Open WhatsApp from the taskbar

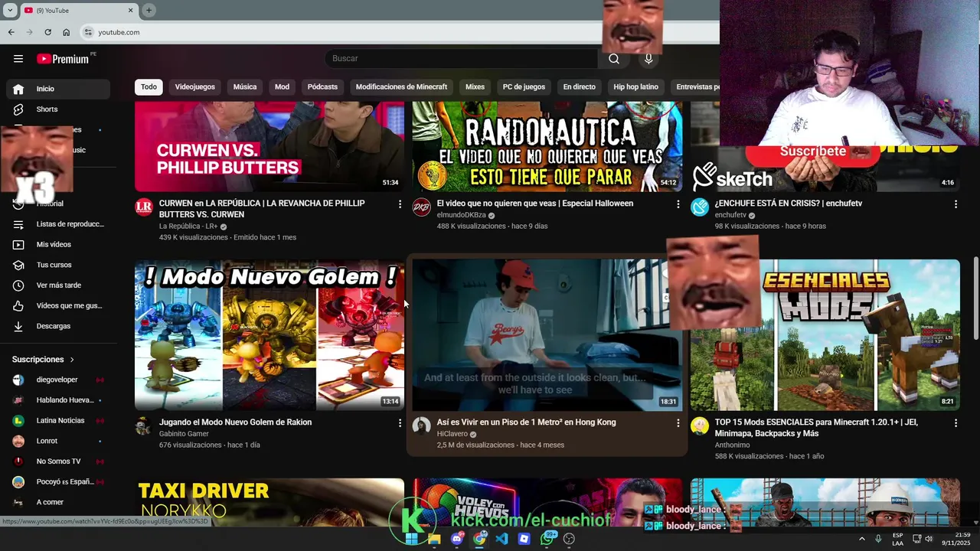[547, 539]
